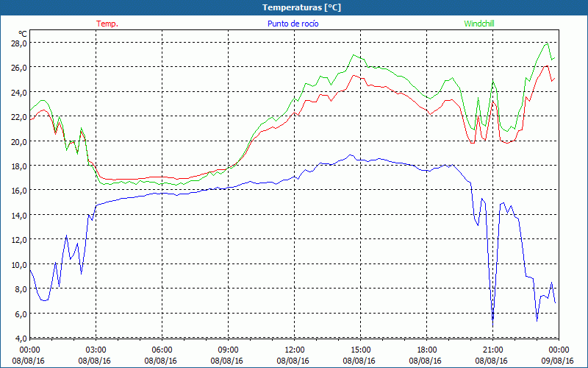Click the 8,0 y-axis value

click(21, 289)
